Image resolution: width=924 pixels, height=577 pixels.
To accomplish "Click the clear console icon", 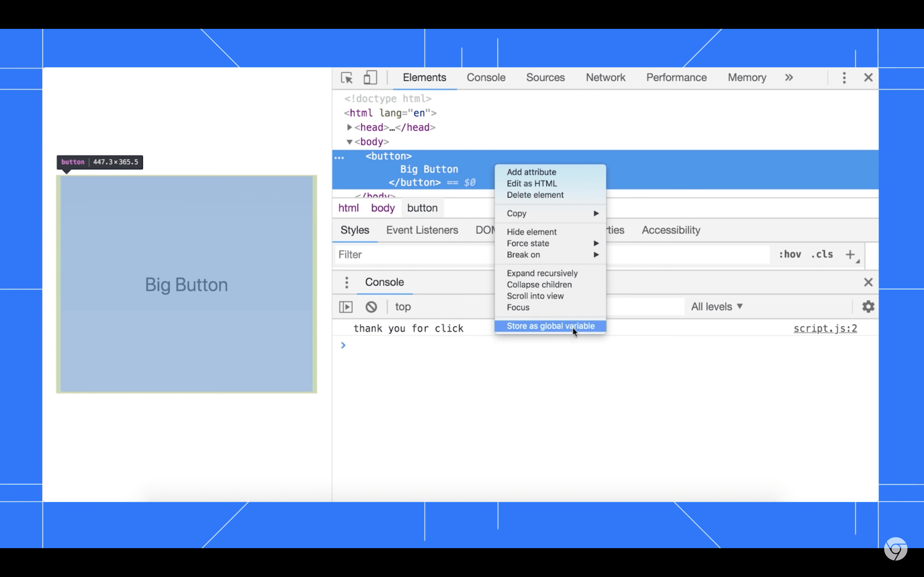I will tap(371, 306).
